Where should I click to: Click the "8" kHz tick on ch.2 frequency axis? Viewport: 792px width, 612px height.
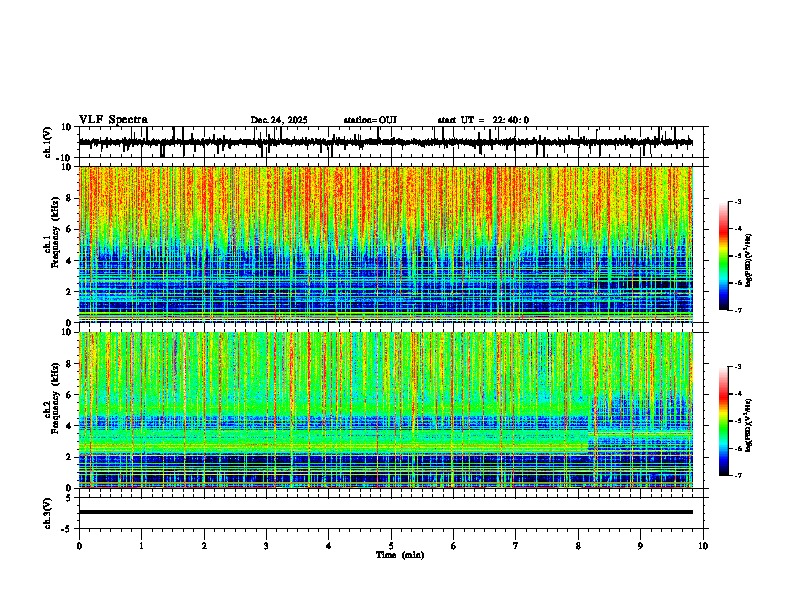[69, 364]
